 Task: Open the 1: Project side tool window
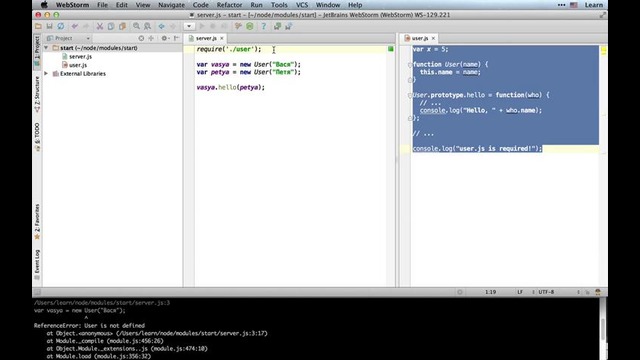coord(37,51)
